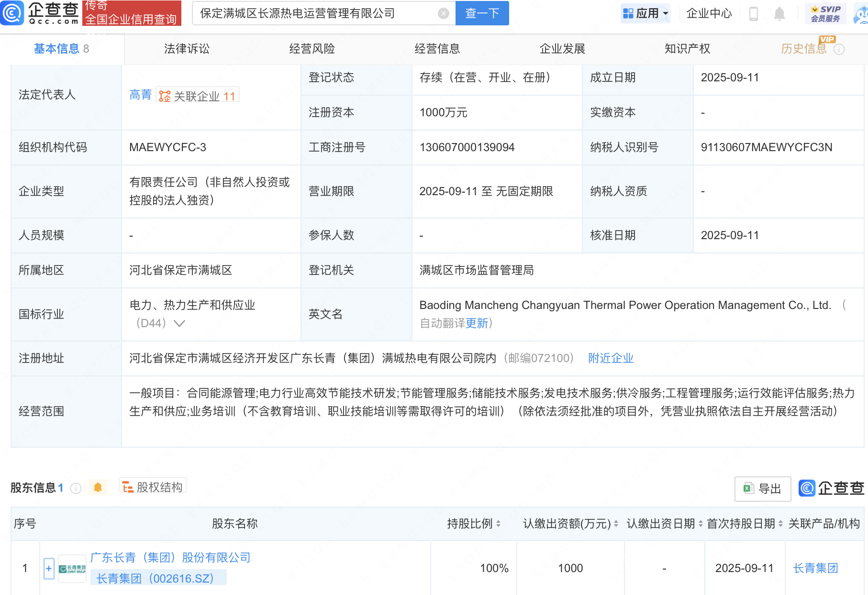
Task: Switch to 法律诉讼 tab
Action: point(187,49)
